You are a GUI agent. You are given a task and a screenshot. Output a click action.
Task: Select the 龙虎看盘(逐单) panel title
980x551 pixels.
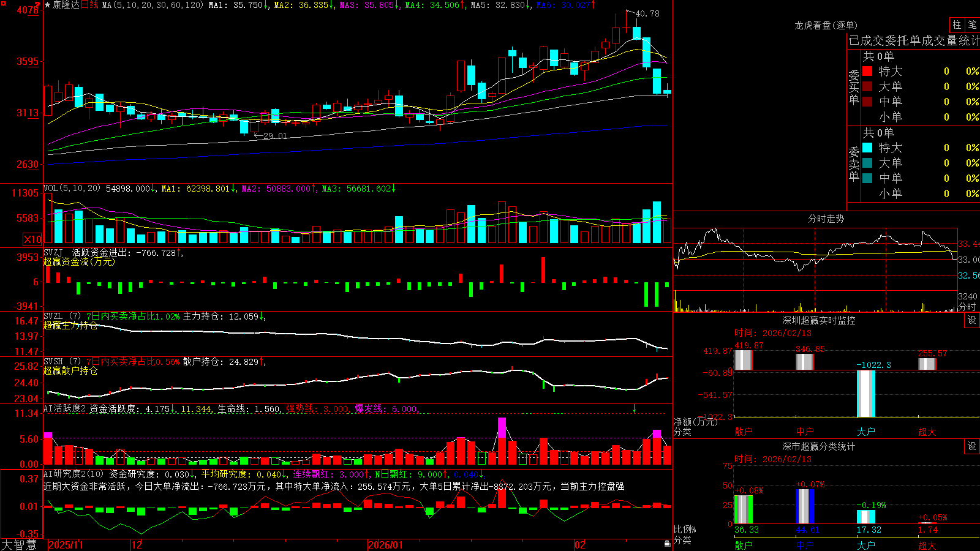(826, 25)
